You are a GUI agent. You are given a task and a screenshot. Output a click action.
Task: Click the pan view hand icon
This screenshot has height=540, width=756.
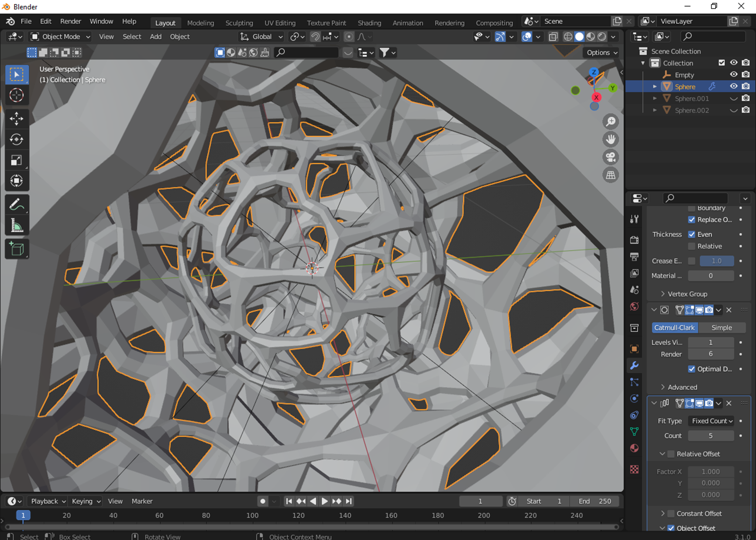(x=610, y=139)
